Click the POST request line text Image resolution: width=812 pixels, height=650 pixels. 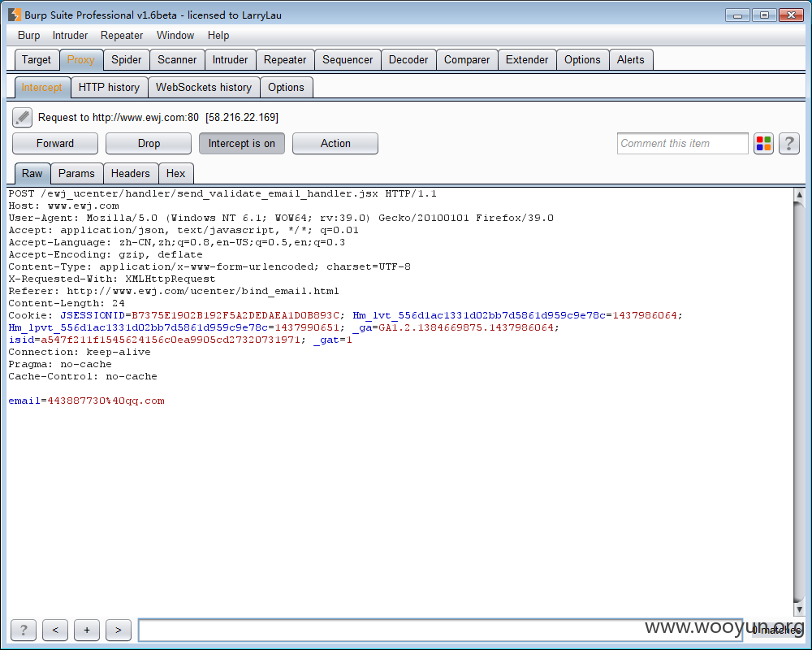point(222,193)
